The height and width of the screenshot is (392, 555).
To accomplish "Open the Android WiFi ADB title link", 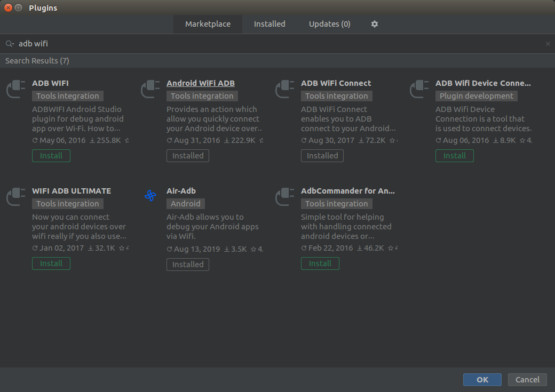I will point(201,83).
